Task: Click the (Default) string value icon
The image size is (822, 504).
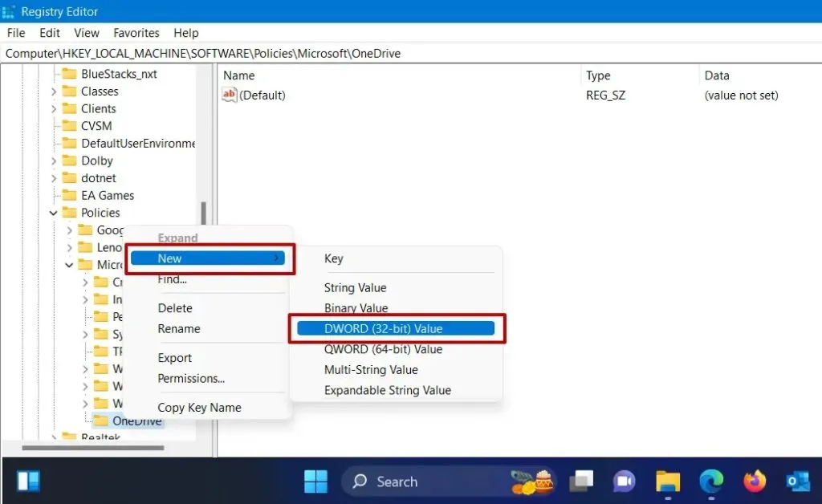Action: point(229,95)
